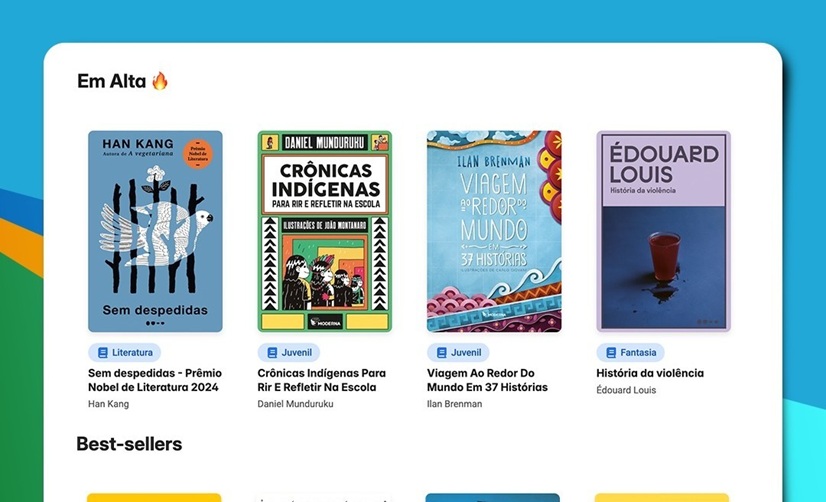This screenshot has height=502, width=826.
Task: Open title Viagem Ao Redor Do Mundo
Action: (x=487, y=380)
